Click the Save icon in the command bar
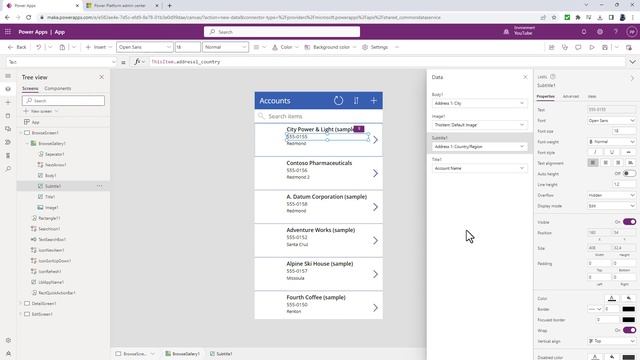Viewport: 640px width, 360px height. pos(605,47)
